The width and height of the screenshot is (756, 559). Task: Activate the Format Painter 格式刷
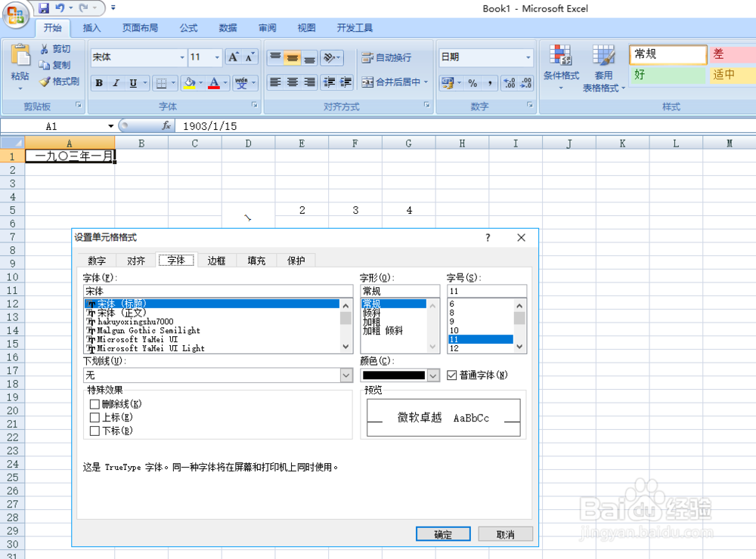(59, 82)
